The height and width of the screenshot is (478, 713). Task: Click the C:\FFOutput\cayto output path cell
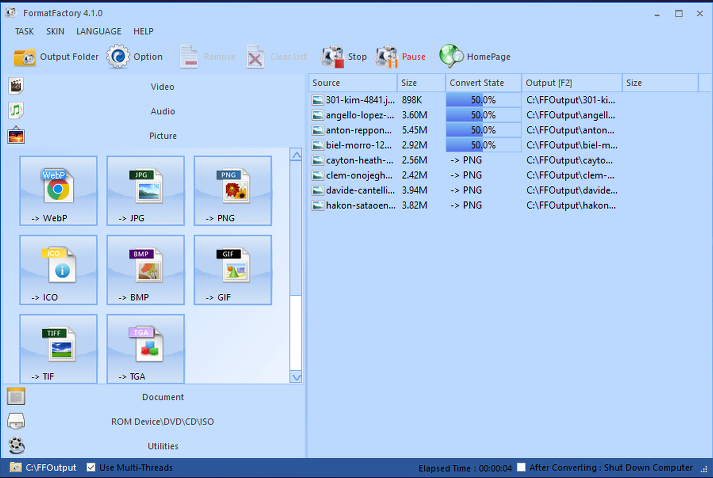click(x=569, y=160)
